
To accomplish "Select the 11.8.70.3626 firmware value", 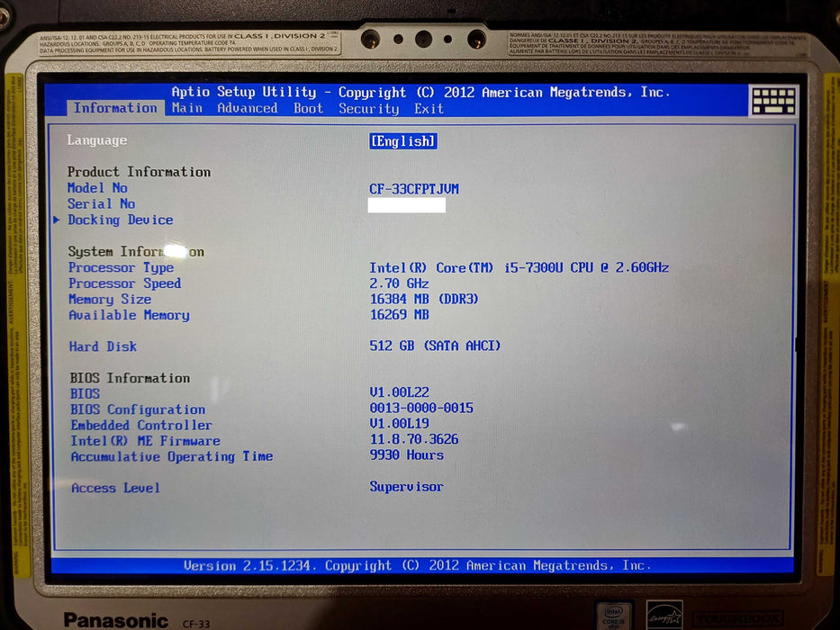I will (414, 439).
